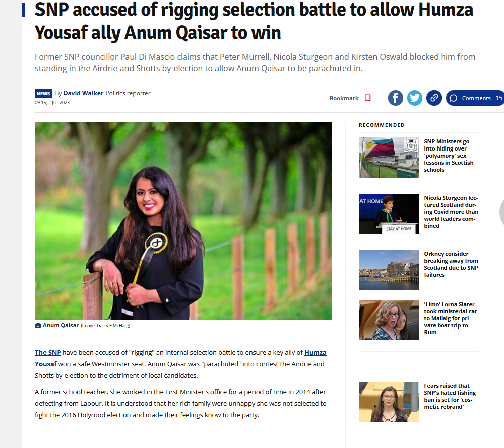
Task: Open the Comments section button
Action: click(475, 98)
